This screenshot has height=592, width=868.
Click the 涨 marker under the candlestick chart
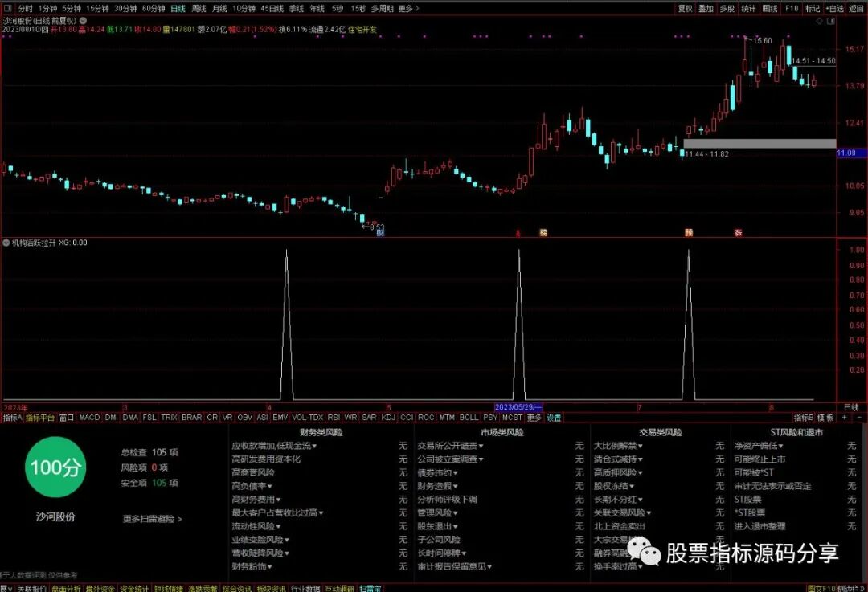coord(738,232)
